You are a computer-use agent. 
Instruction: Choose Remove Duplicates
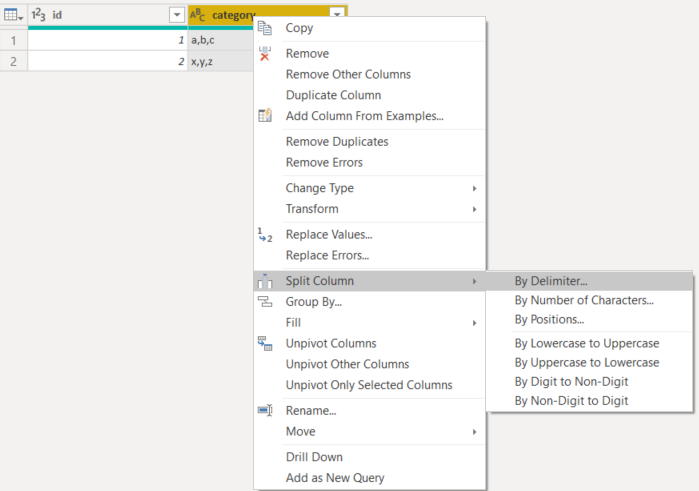coord(370,142)
